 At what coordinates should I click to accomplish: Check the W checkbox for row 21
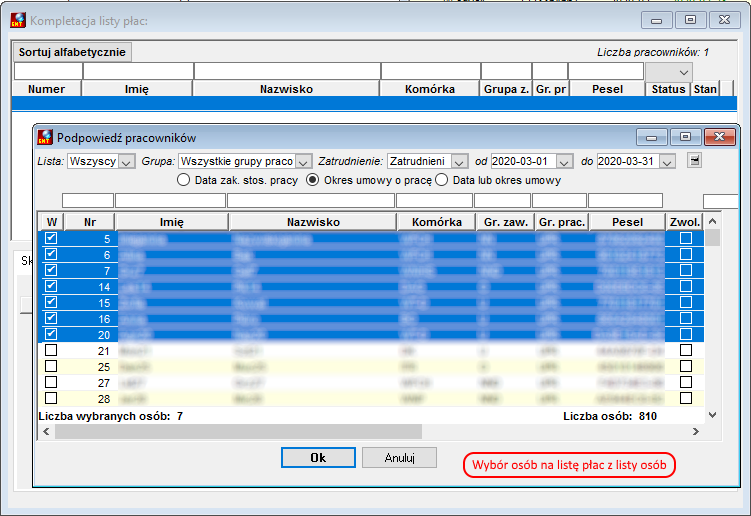click(51, 350)
